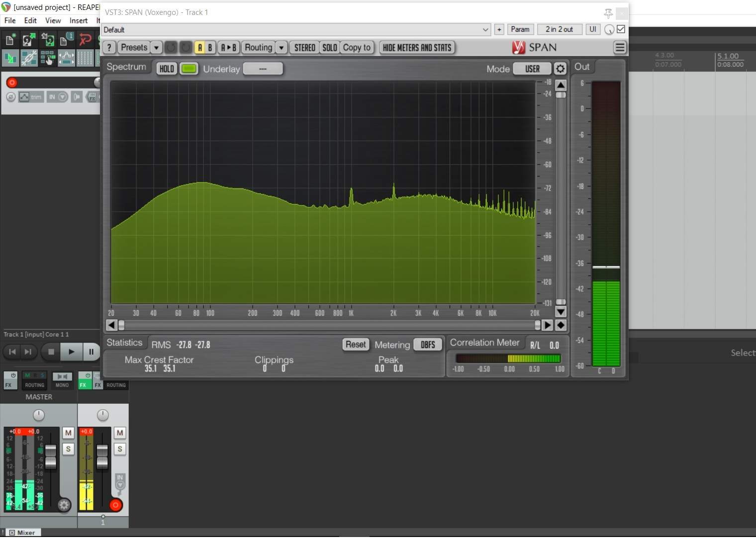Reset the SPAN statistics
Screen dimensions: 756x539
click(356, 345)
